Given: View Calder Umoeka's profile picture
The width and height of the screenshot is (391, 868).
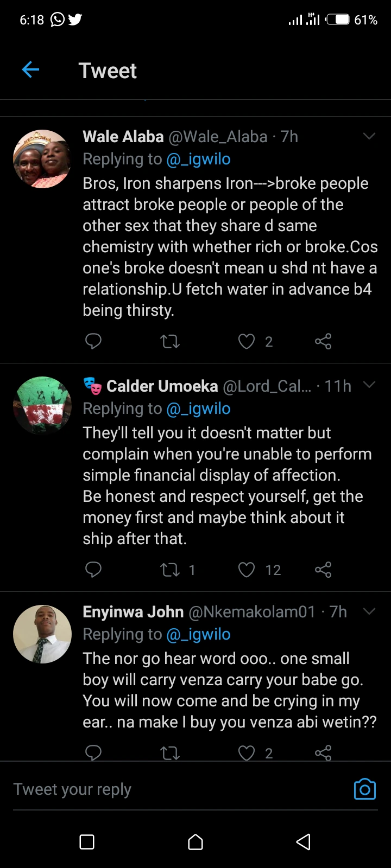Looking at the screenshot, I should click(x=42, y=406).
